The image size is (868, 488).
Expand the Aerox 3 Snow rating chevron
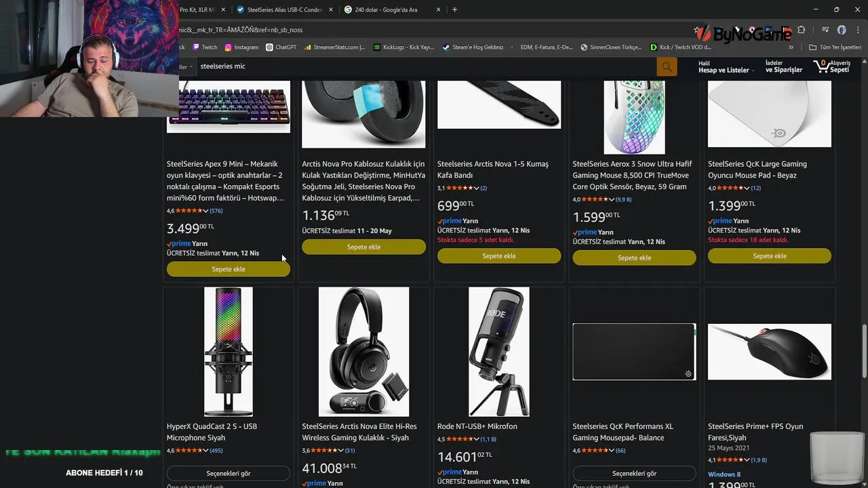(x=612, y=199)
